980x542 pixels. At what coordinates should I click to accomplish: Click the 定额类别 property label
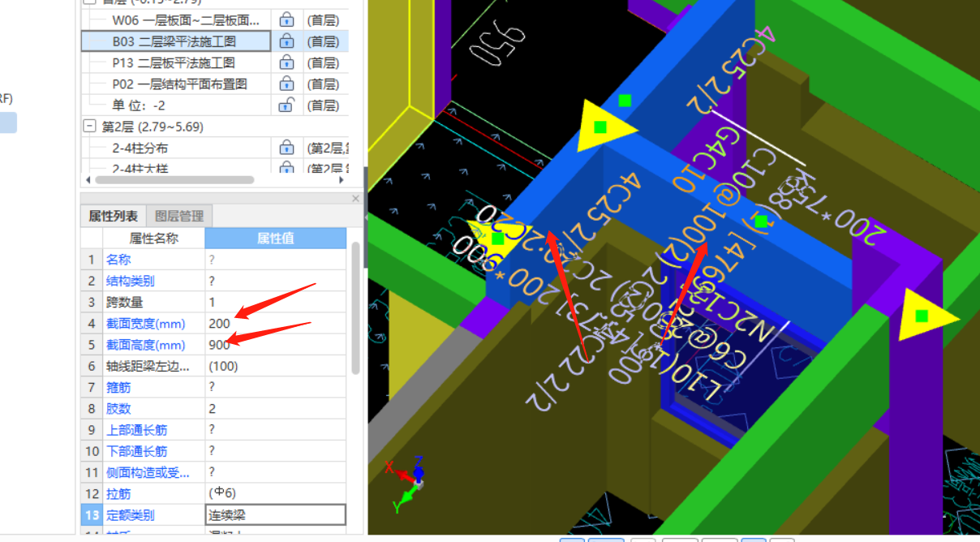click(131, 514)
